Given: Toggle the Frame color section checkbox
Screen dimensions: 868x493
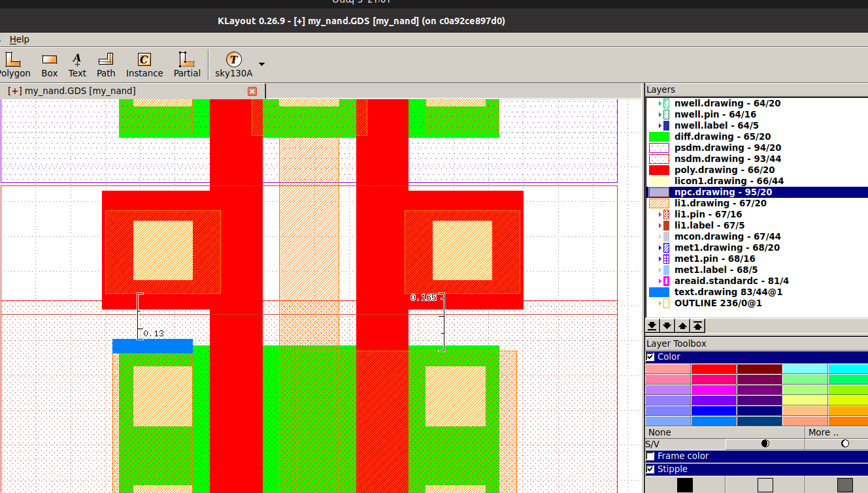Looking at the screenshot, I should 650,456.
